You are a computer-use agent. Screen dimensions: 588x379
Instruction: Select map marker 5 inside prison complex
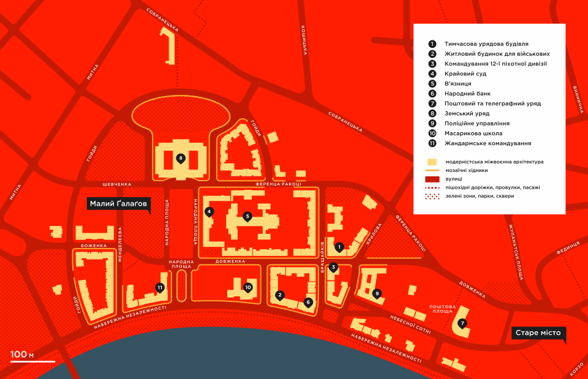pyautogui.click(x=247, y=216)
